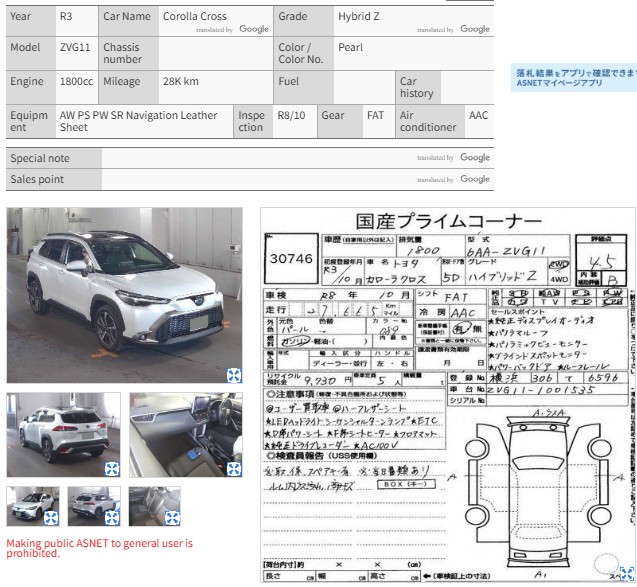Select the R3 year value
This screenshot has height=587, width=637.
(x=66, y=16)
